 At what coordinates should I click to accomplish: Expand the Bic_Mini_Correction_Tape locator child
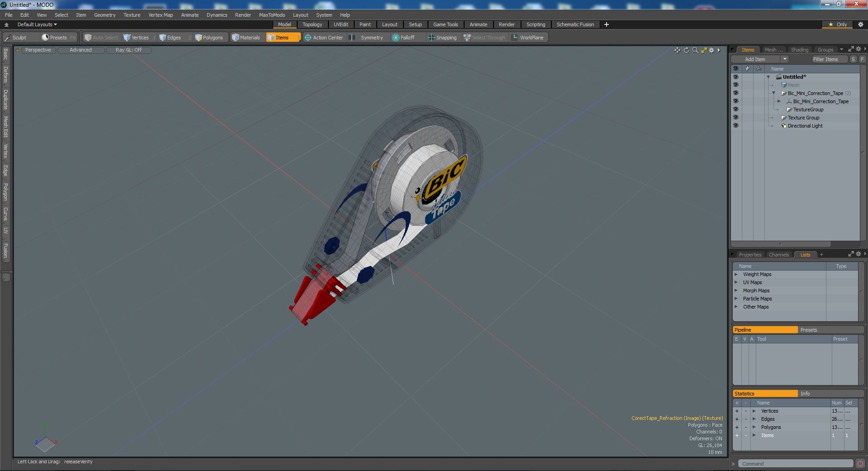point(779,101)
